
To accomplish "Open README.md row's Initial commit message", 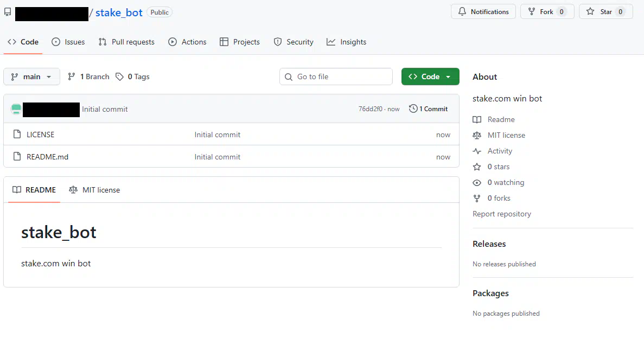I will click(217, 157).
